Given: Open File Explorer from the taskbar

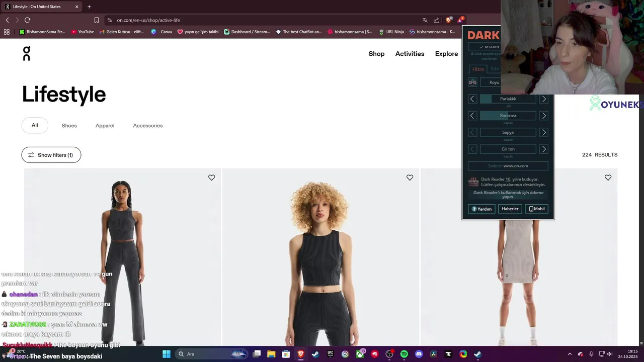Looking at the screenshot, I should 271,354.
